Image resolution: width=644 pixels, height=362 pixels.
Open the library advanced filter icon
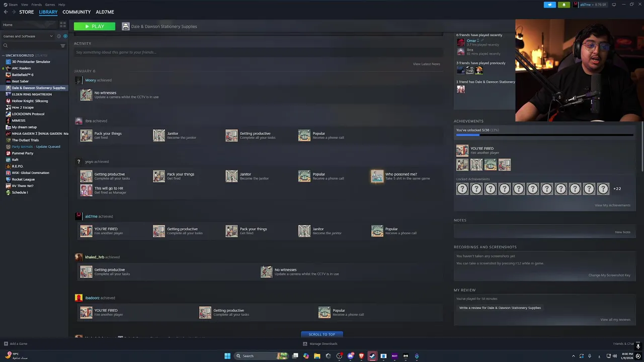tap(63, 46)
